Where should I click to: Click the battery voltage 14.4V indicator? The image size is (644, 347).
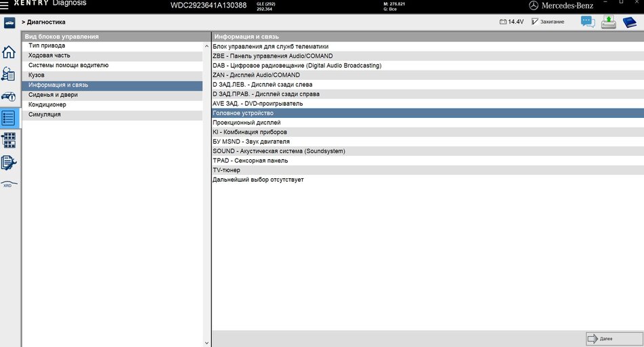511,22
